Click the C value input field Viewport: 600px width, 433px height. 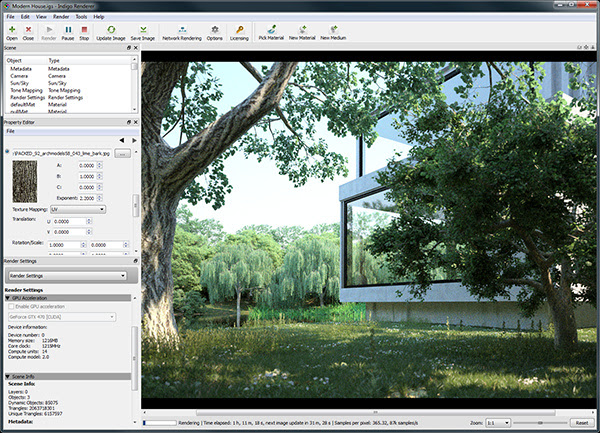coord(87,187)
